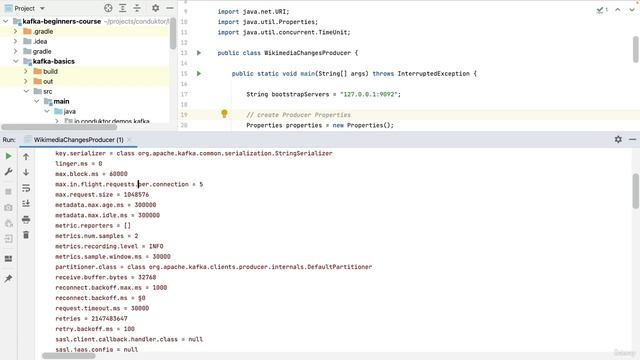Click the layout restore icon in Run
Image resolution: width=640 pixels, height=360 pixels.
click(x=8, y=259)
